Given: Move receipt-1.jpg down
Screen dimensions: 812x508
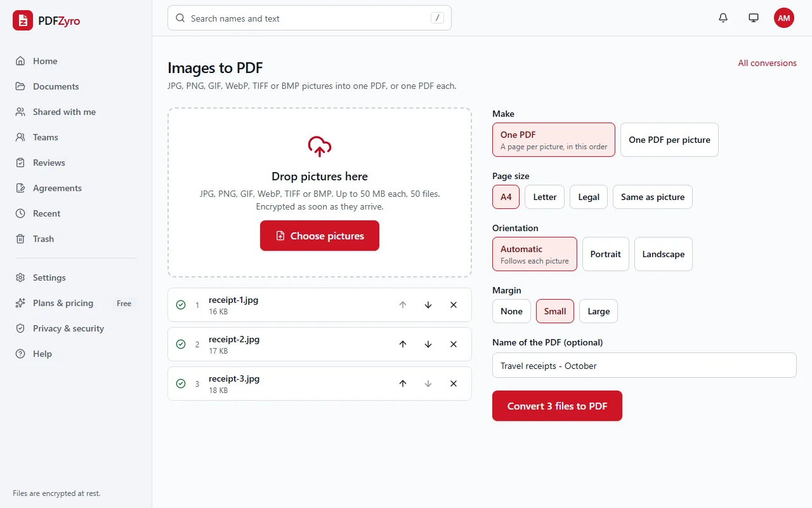Looking at the screenshot, I should click(428, 305).
